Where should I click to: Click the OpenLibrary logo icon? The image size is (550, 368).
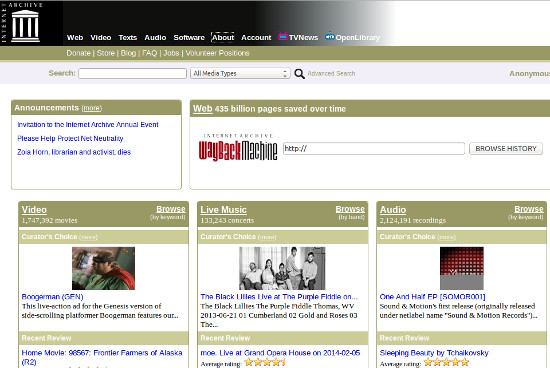point(329,36)
